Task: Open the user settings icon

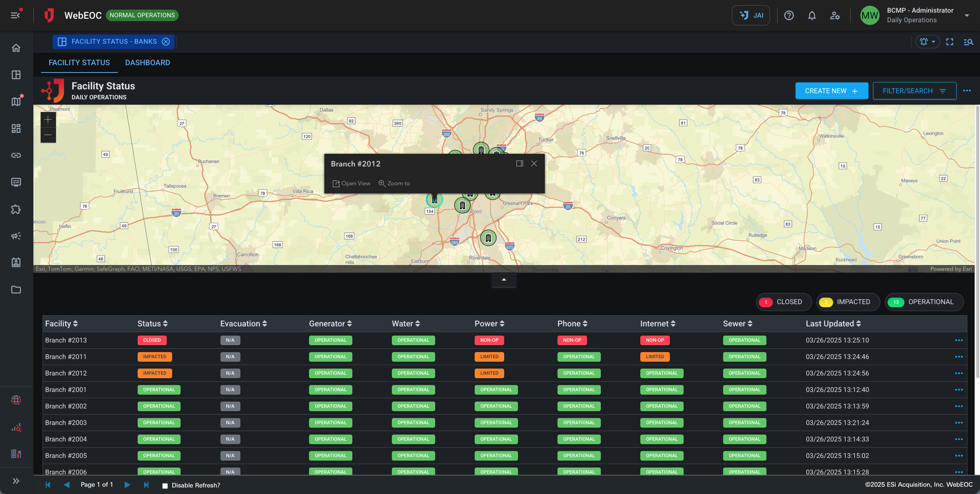Action: [835, 15]
